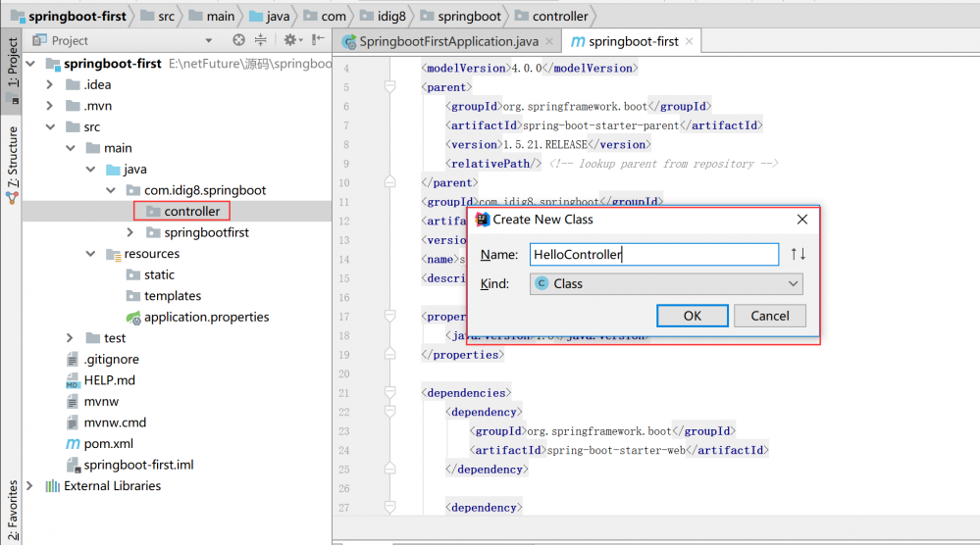Fold the properties tag at line 17
Screen dimensions: 980x545
coord(390,317)
